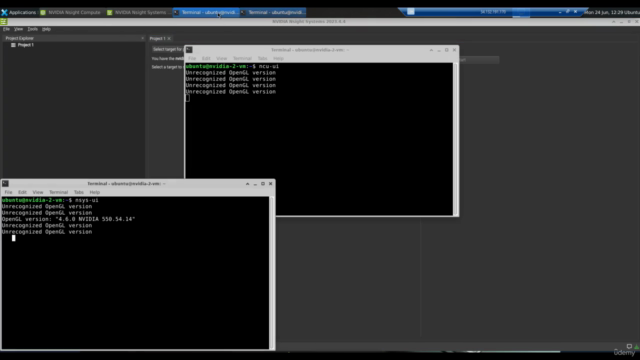Click the Project 1 tree item icon
The height and width of the screenshot is (360, 640).
click(x=13, y=45)
